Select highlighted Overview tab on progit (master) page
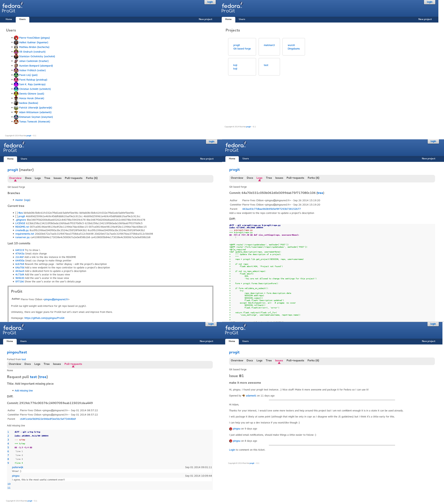The height and width of the screenshot is (504, 444). coord(15,178)
